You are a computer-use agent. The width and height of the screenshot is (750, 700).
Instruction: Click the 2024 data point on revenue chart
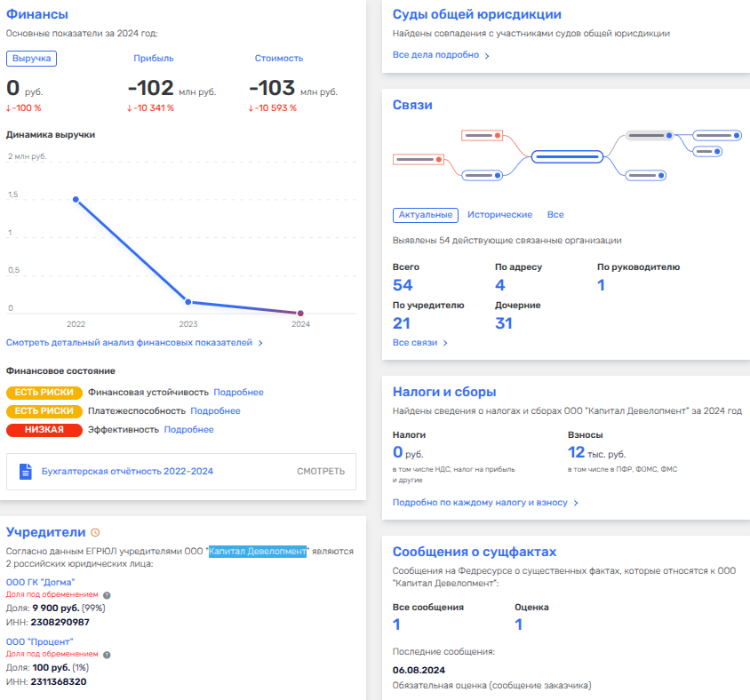tap(300, 314)
